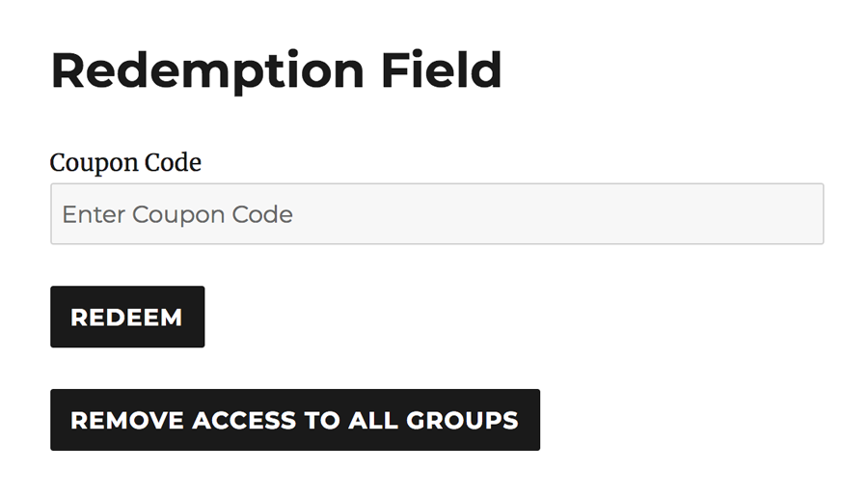
Task: Click the page title Redemption Field
Action: click(276, 70)
